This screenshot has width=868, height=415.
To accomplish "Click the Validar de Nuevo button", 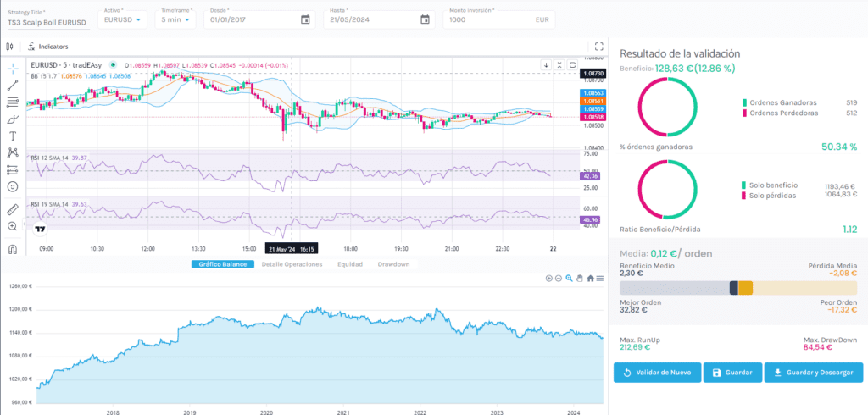I will click(658, 373).
